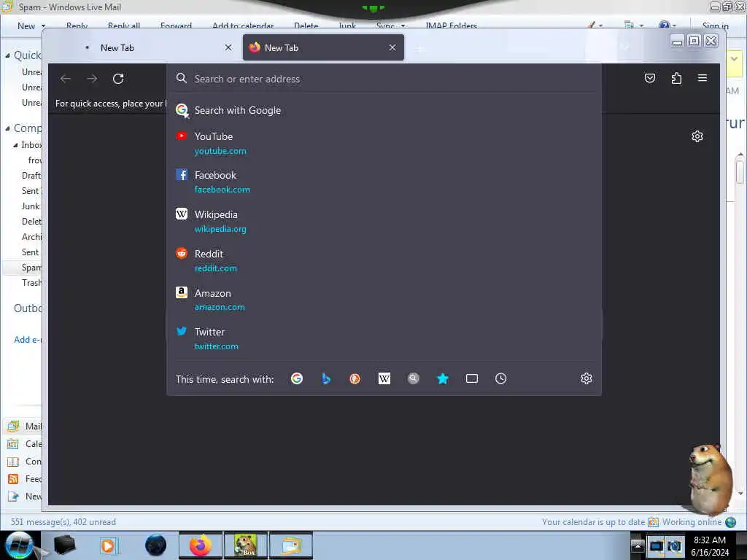This screenshot has width=747, height=560.
Task: Open the Facebook top site suggestion
Action: (384, 182)
